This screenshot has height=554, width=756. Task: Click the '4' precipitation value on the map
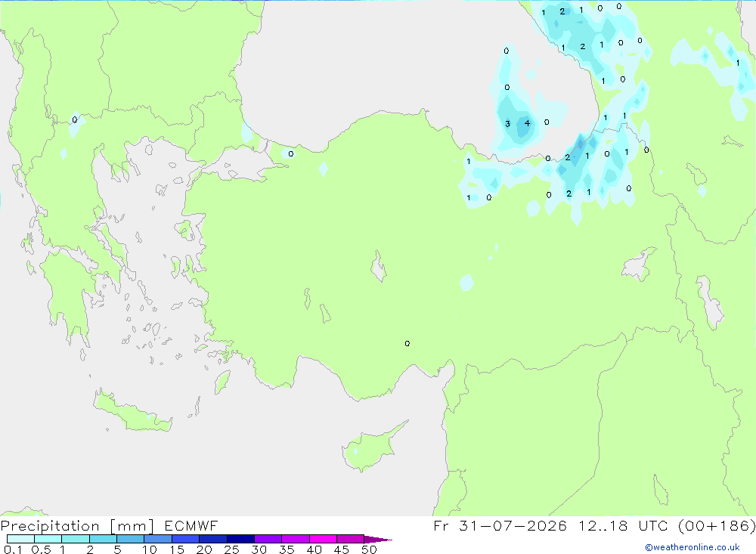527,123
